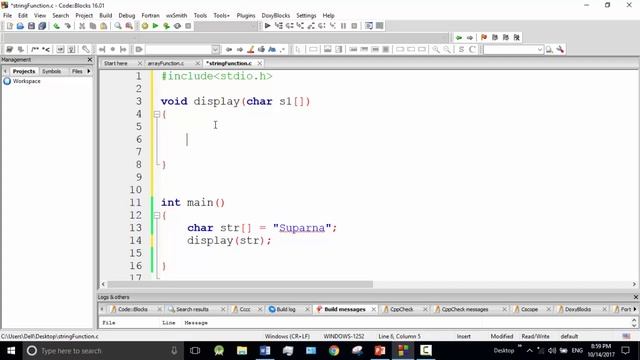The height and width of the screenshot is (360, 640).
Task: Click the Replace toolbar icon
Action: pyautogui.click(x=129, y=26)
